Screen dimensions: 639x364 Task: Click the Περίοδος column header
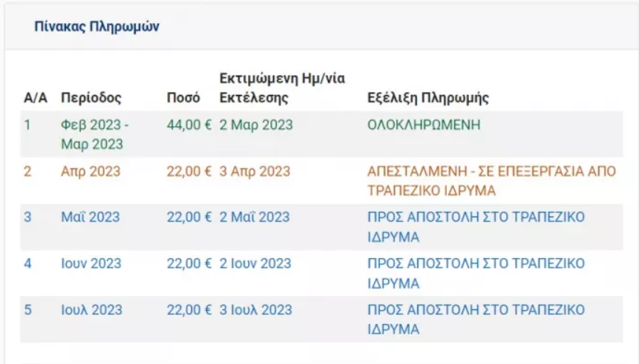pos(91,98)
